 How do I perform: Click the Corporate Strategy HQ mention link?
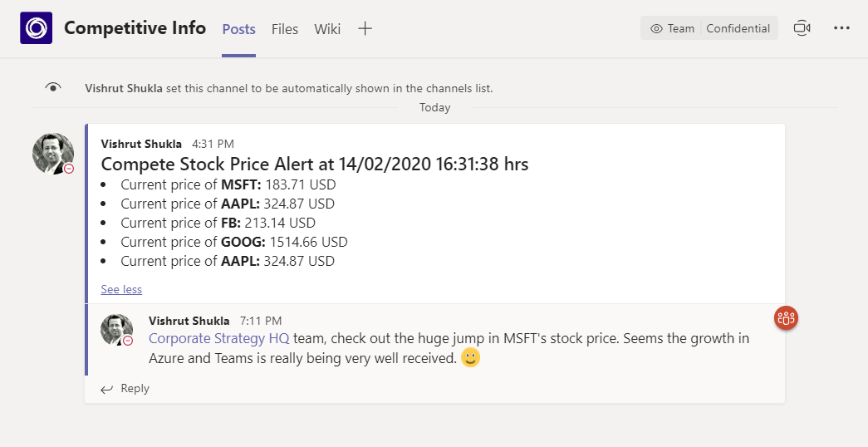[218, 338]
